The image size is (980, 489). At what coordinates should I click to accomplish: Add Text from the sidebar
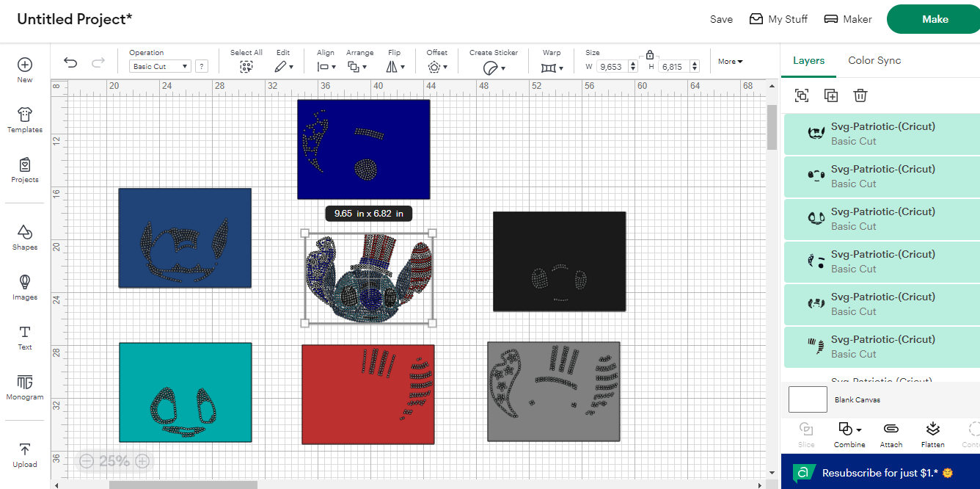(x=25, y=338)
